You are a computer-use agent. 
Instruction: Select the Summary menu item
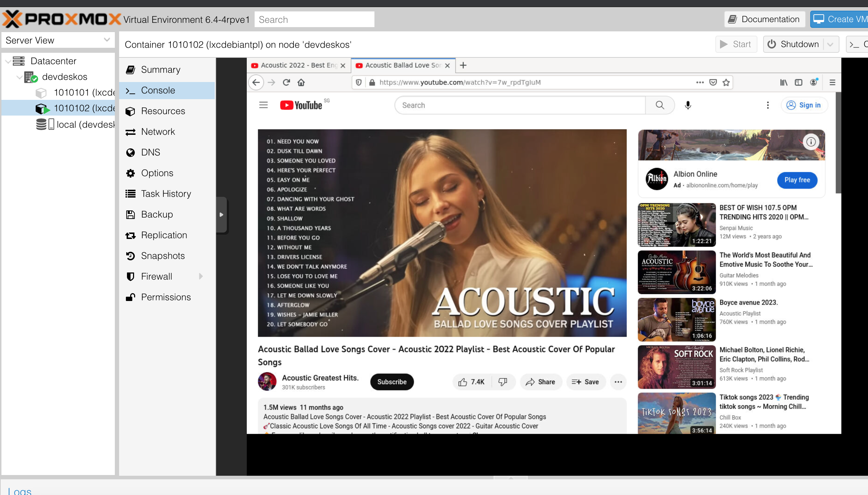[x=167, y=70]
